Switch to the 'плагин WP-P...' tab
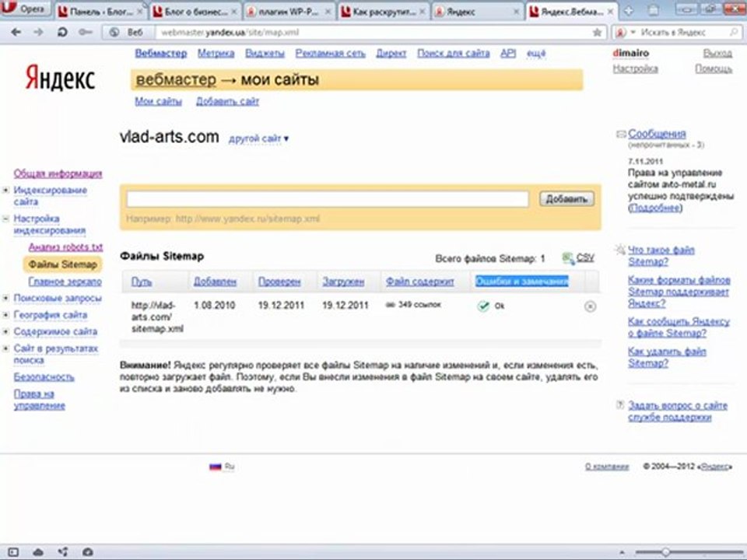Image resolution: width=747 pixels, height=560 pixels. [x=289, y=12]
